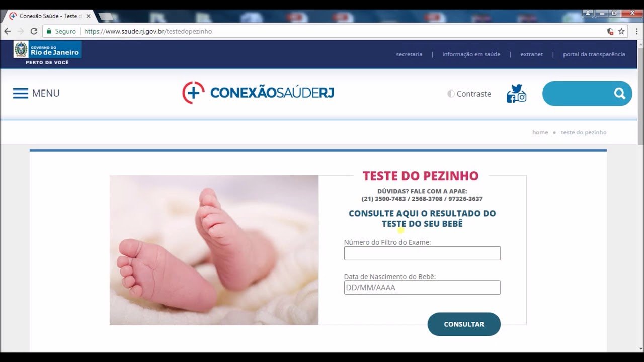Click the Conexão Saúde RJ logo
Image resolution: width=644 pixels, height=362 pixels.
point(258,93)
